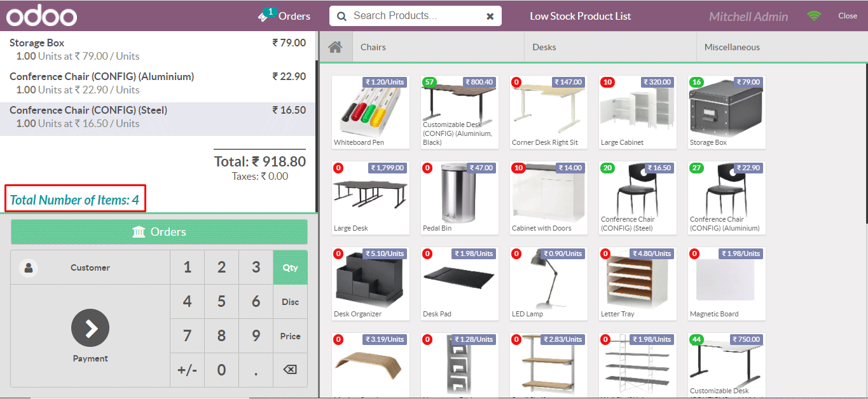Open Low Stock Product List
This screenshot has height=399, width=868.
click(580, 17)
